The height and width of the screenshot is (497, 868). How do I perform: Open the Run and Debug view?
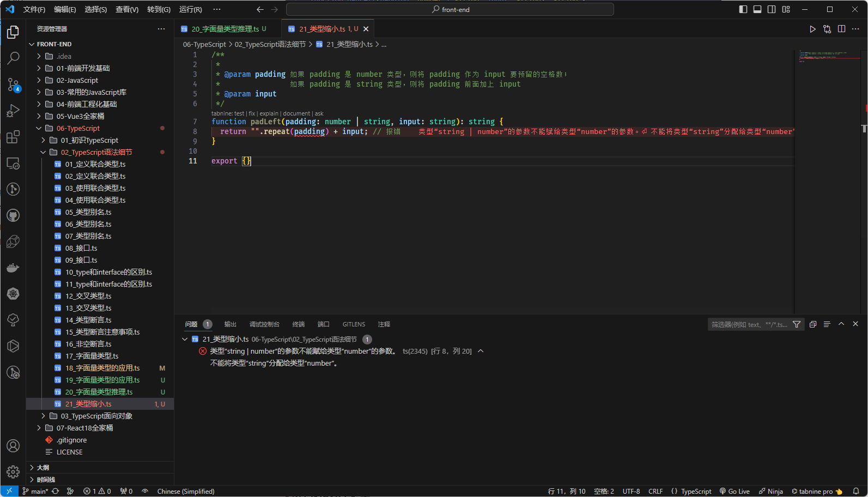tap(13, 111)
